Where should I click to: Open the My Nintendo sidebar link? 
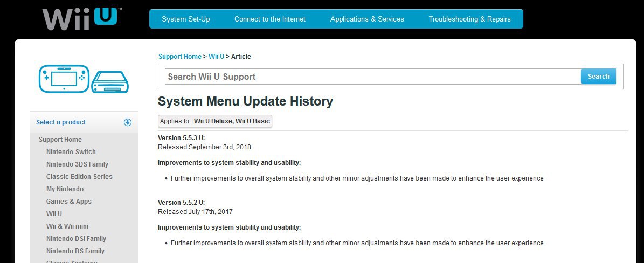pyautogui.click(x=65, y=189)
